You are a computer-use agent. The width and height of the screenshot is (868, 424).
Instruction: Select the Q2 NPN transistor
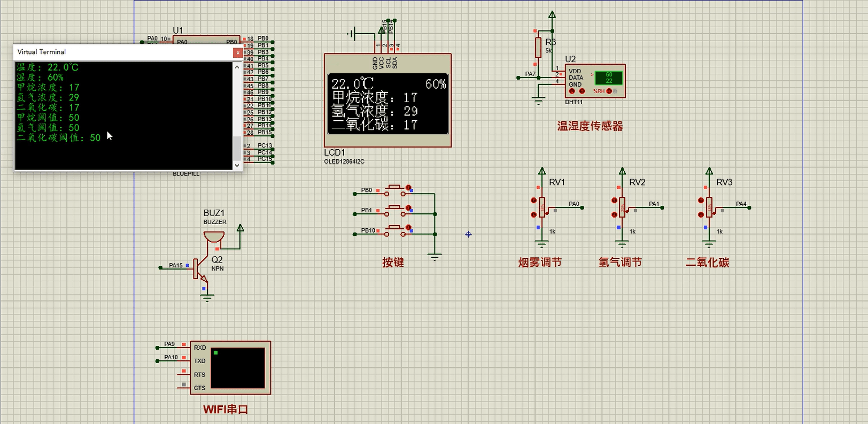pos(201,268)
